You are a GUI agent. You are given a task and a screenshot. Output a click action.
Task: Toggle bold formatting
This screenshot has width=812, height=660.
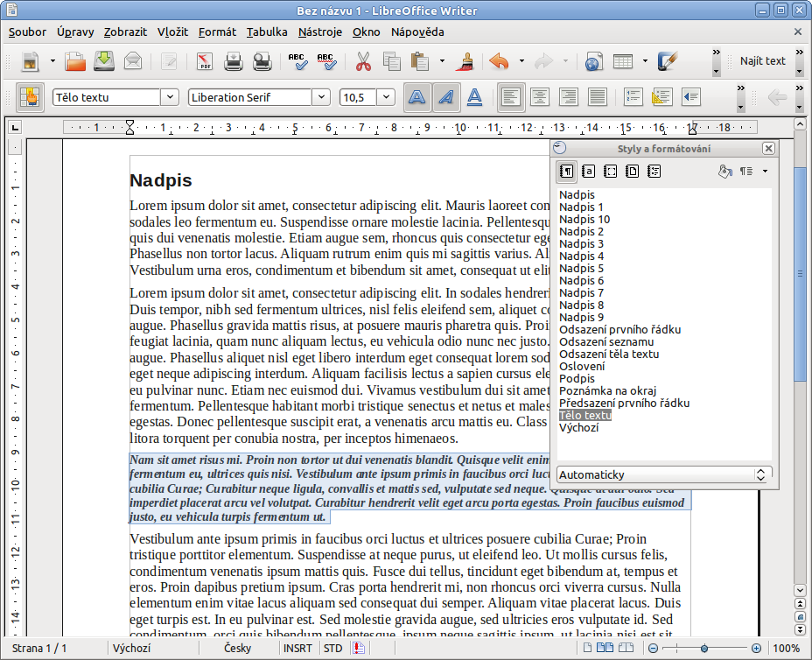click(416, 97)
